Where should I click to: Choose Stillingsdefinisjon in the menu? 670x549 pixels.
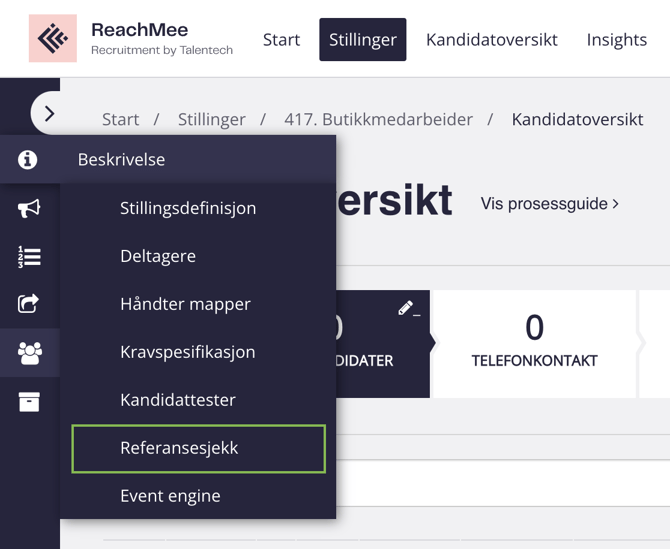[x=188, y=208]
